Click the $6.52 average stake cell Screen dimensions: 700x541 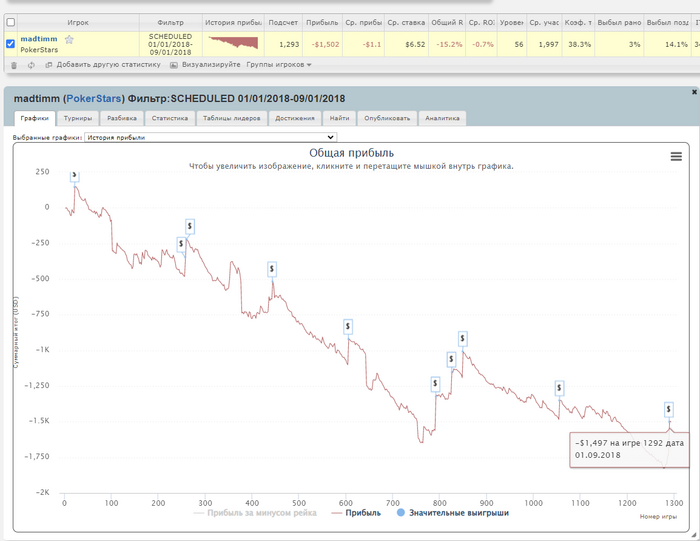click(x=406, y=44)
